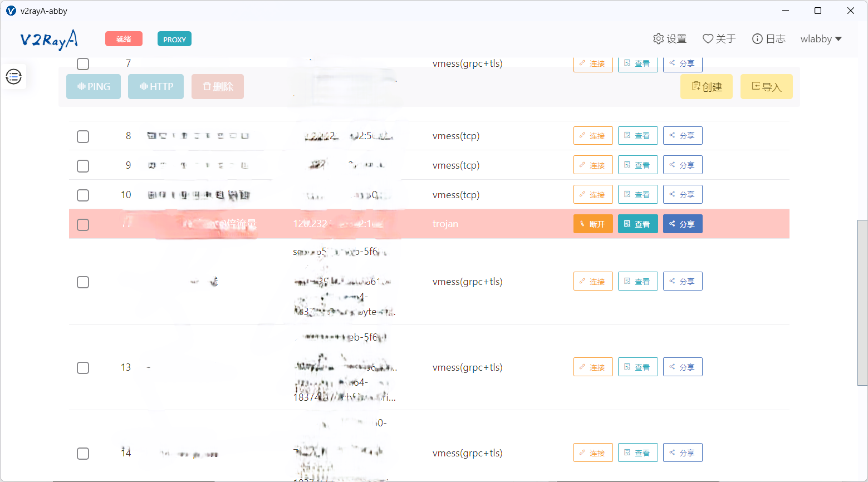Screen dimensions: 868x482
Task: Tick checkbox for server row 13
Action: click(83, 368)
